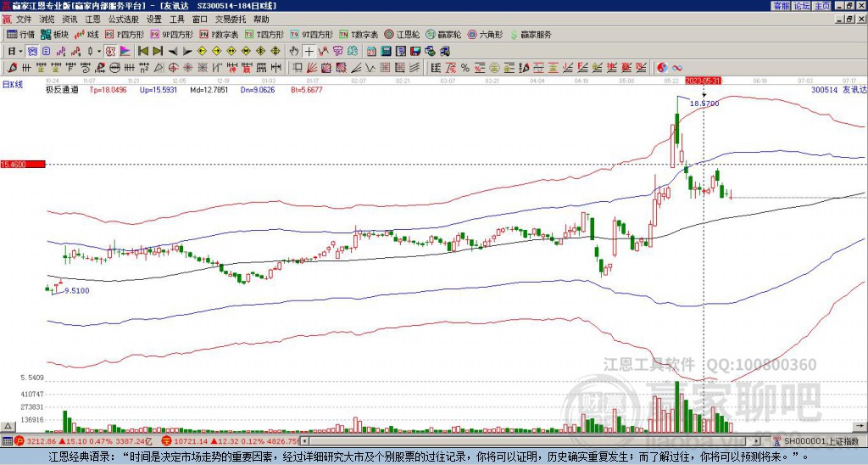Open the 9T四方形 tool
Screen dimensions: 868x465
pos(312,34)
